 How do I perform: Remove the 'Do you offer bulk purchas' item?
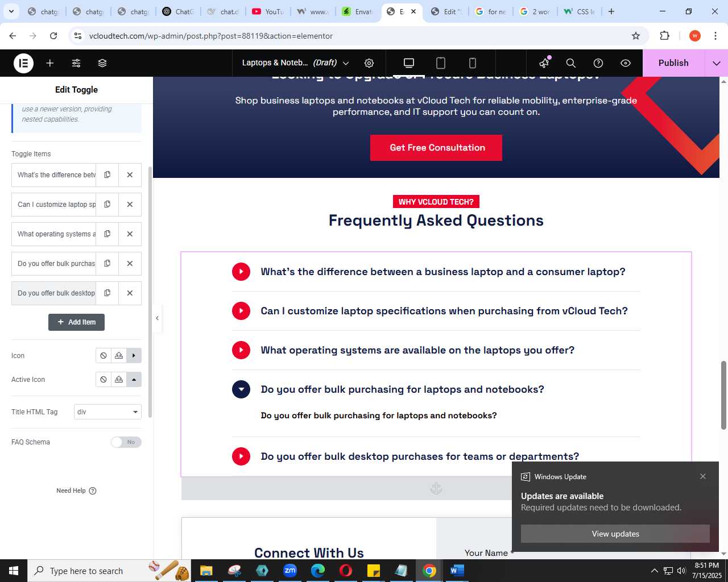130,264
